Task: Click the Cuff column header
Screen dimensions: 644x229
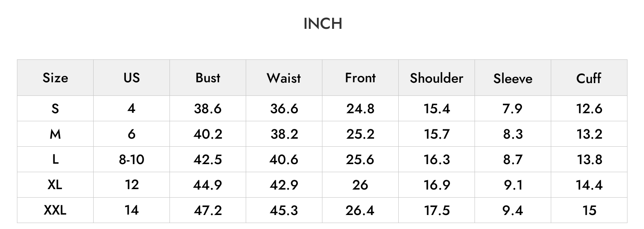Action: (589, 78)
